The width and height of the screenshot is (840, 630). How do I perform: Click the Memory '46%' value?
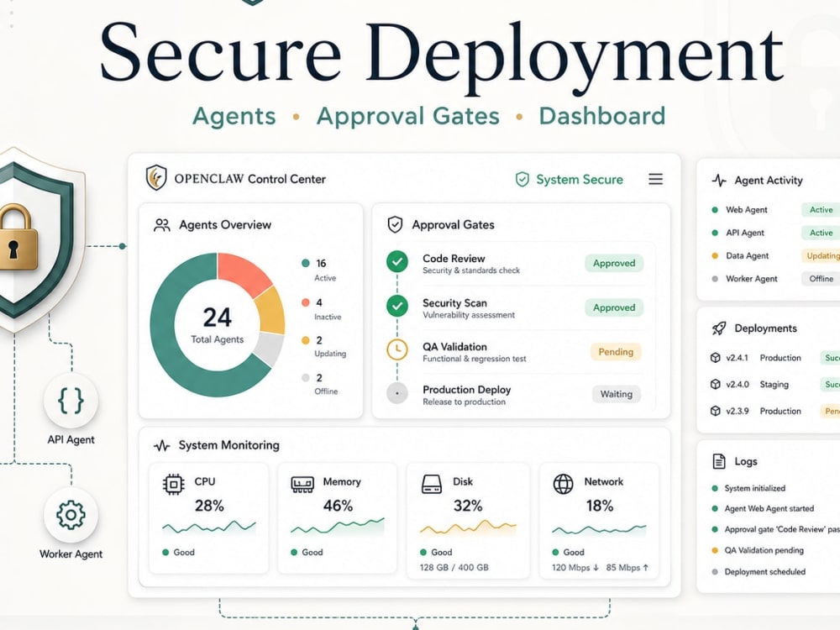tap(338, 505)
